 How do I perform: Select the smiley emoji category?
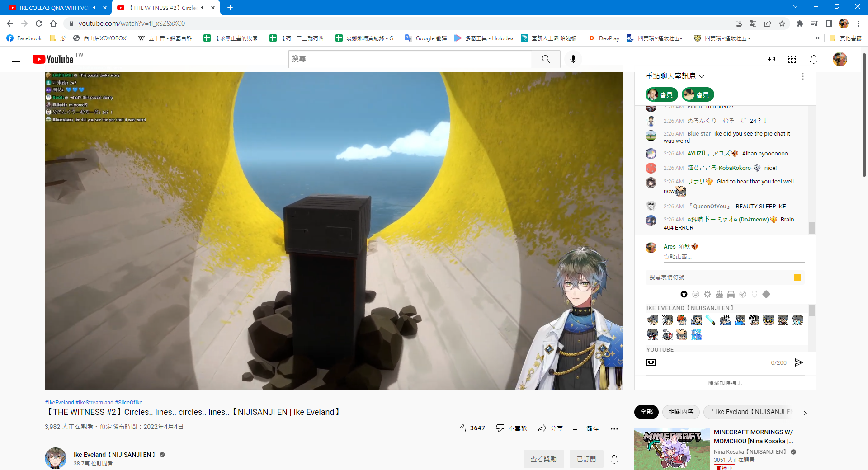click(x=696, y=294)
